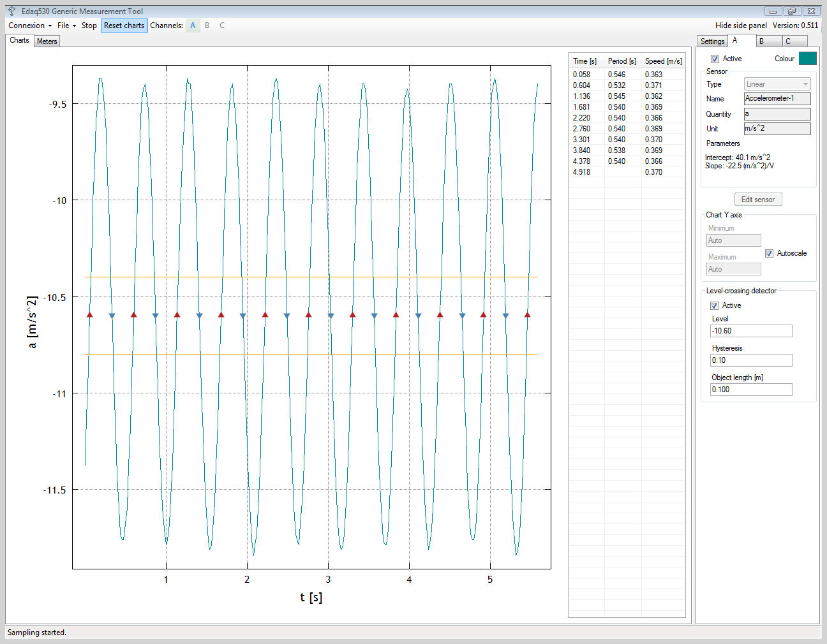Toggle channel A in the toolbar
Screen dimensions: 827x644
193,26
